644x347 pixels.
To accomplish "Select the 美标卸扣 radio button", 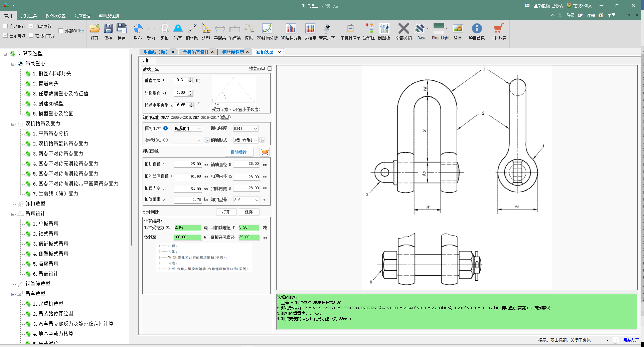I will [x=165, y=140].
